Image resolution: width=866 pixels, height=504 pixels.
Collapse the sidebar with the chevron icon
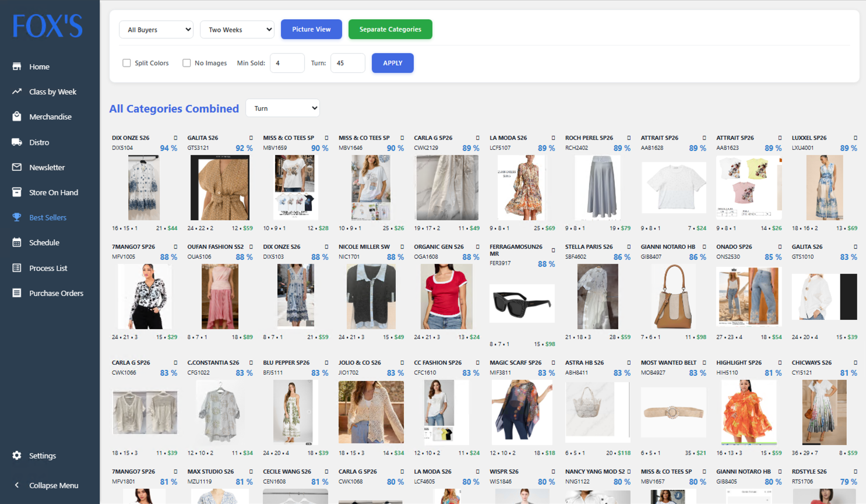click(x=17, y=485)
